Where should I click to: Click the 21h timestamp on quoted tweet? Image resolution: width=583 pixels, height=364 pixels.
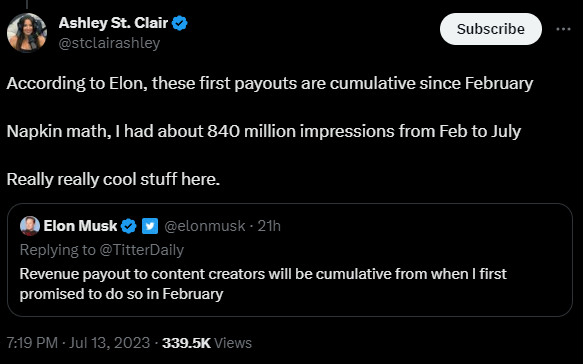tap(269, 226)
